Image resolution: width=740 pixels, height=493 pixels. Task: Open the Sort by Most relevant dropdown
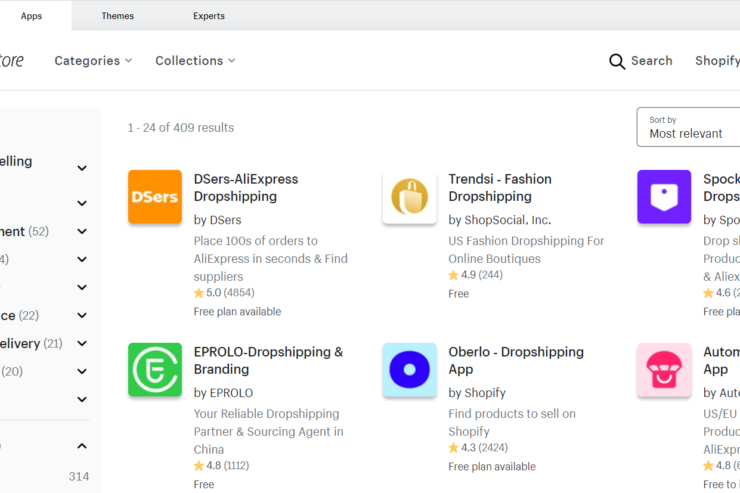point(690,127)
